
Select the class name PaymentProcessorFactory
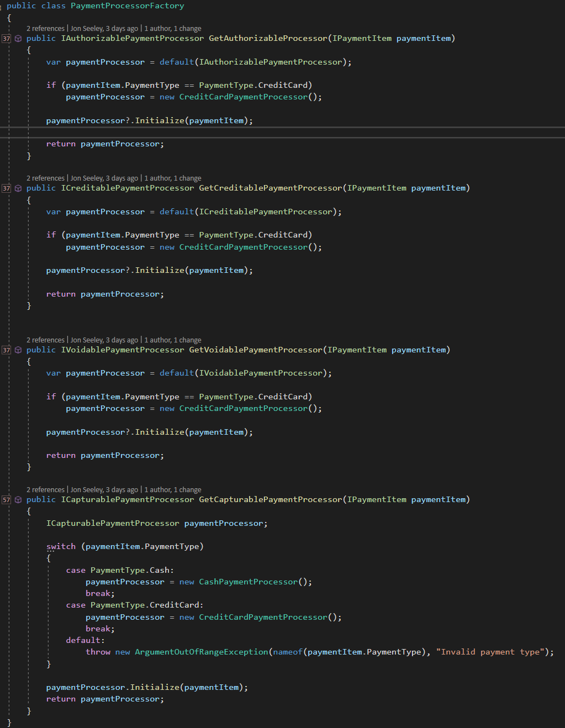pyautogui.click(x=126, y=6)
